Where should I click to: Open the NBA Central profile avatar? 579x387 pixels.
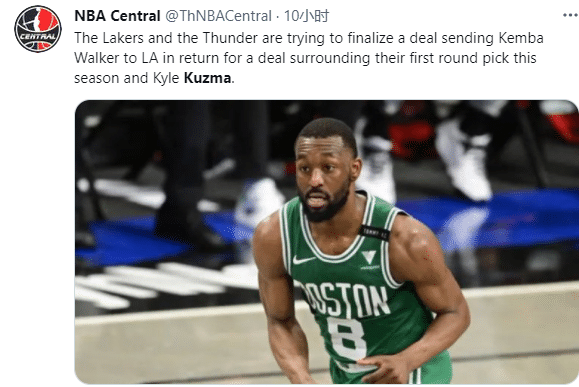[x=38, y=29]
